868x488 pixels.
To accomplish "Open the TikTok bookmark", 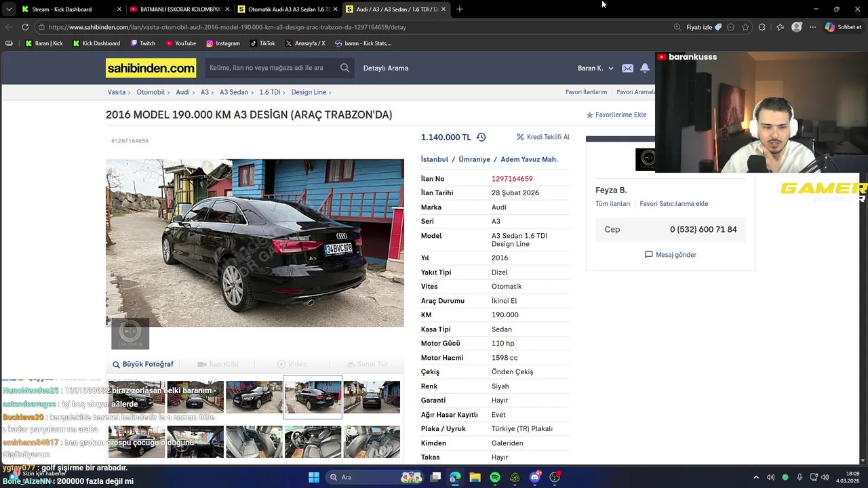I will 262,43.
